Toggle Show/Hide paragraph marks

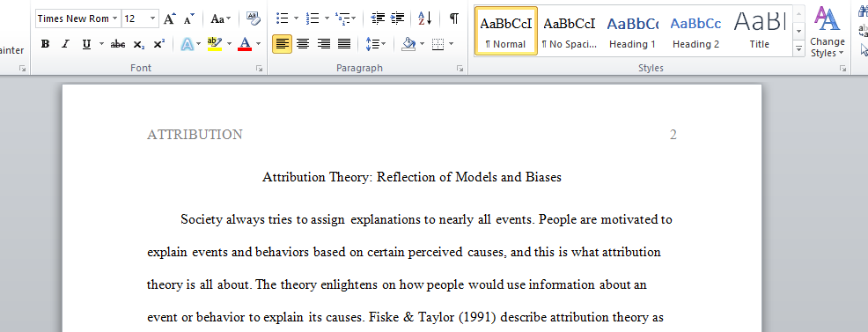454,18
